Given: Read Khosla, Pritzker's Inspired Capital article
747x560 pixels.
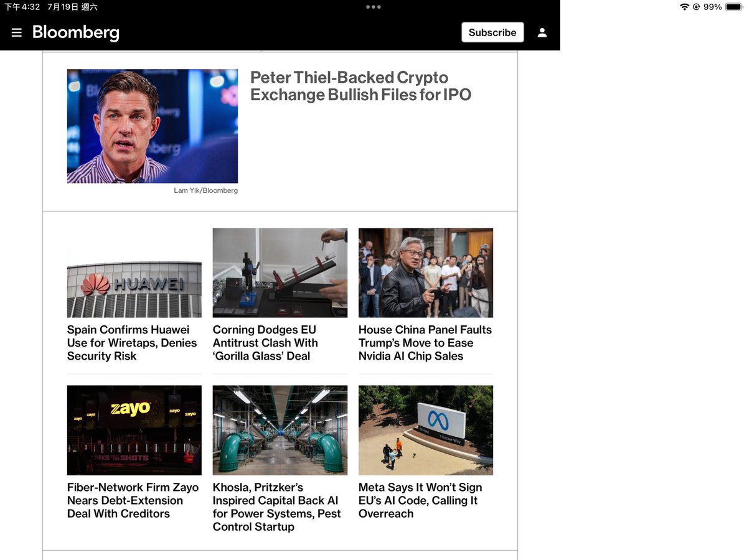Looking at the screenshot, I should 277,507.
